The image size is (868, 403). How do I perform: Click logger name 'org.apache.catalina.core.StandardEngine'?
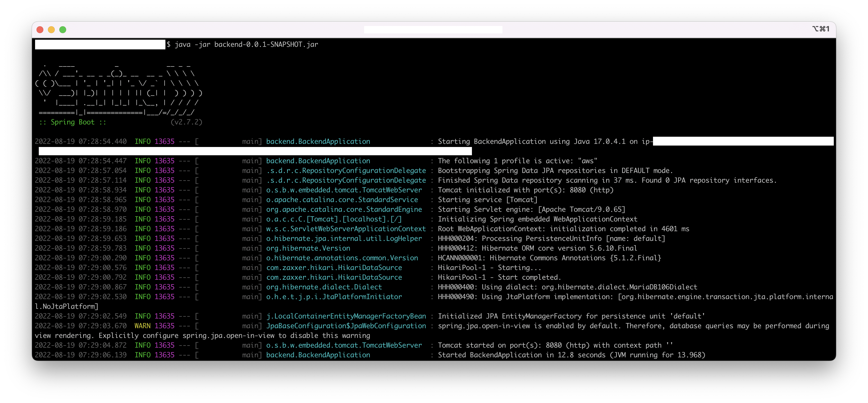coord(344,209)
